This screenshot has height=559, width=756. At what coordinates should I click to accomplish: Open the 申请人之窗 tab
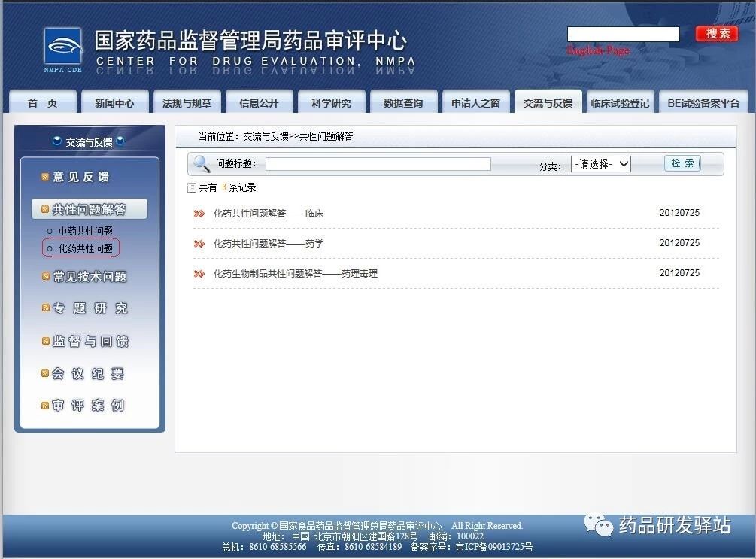click(476, 102)
